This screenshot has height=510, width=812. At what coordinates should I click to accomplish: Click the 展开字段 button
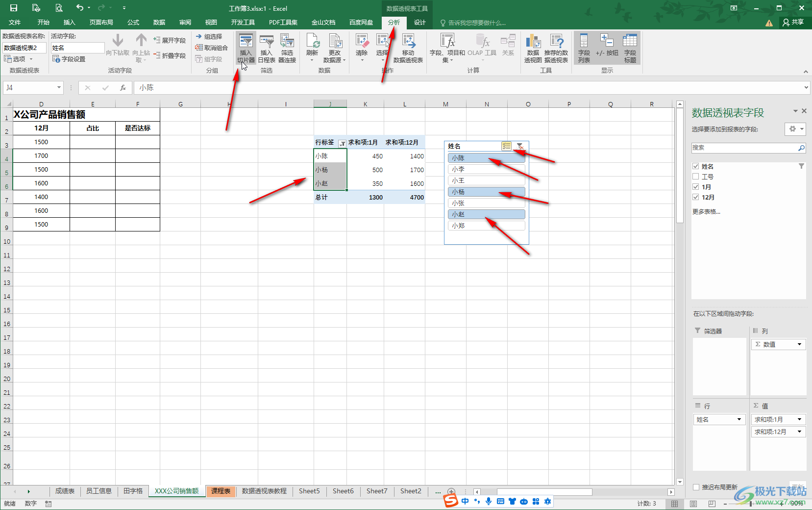170,40
